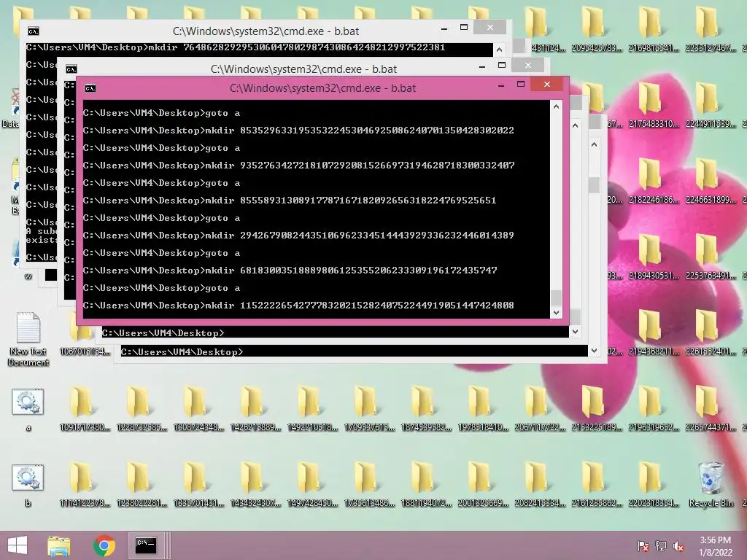Select the Recycle Bin desktop icon
747x560 pixels.
pos(711,484)
